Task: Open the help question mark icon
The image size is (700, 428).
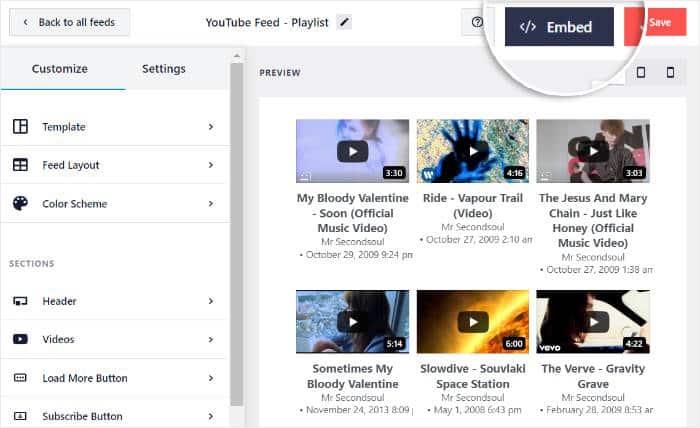Action: (477, 23)
